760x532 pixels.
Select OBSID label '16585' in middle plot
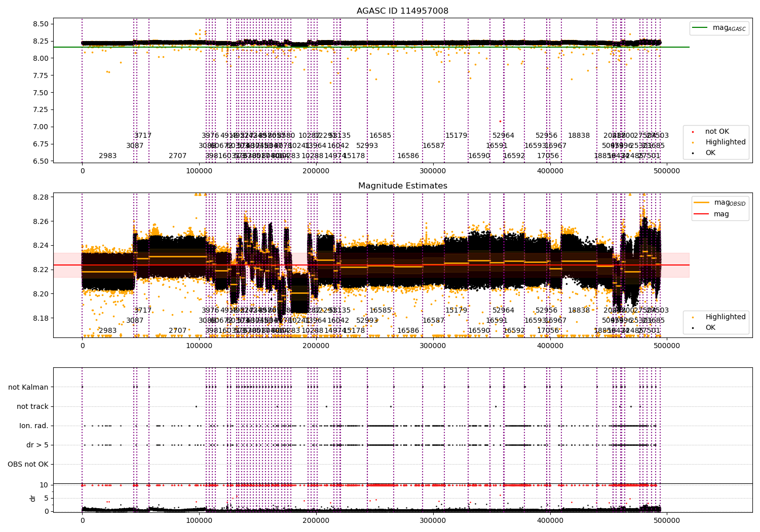[x=381, y=311]
